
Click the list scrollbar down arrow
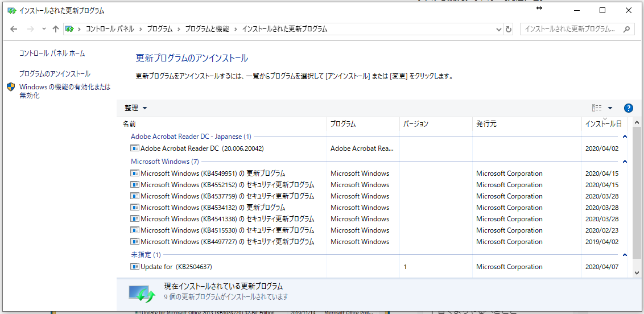(637, 272)
